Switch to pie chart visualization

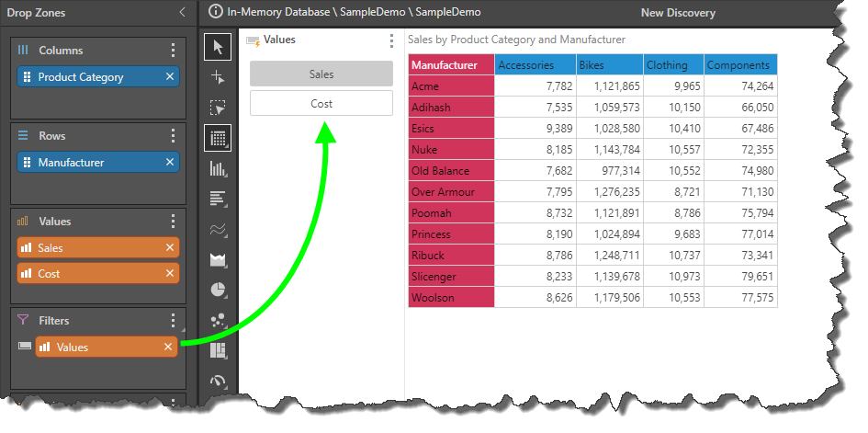tap(218, 290)
